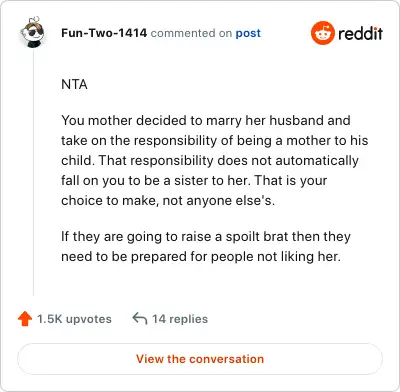Click the Fun-Two-1414 Snoo avatar
Viewport: 400px width, 392px height.
click(33, 32)
